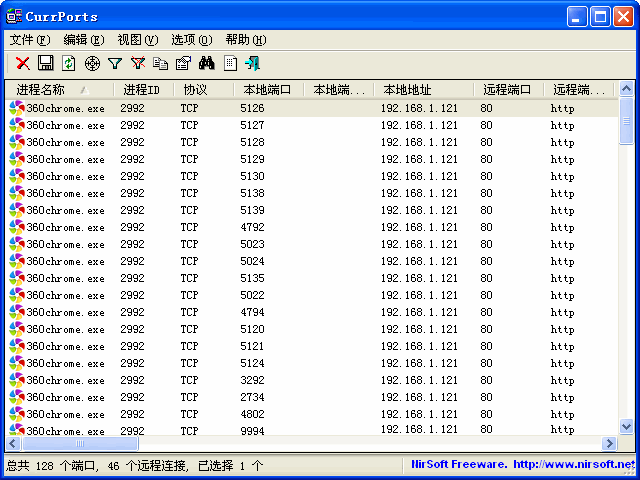Viewport: 640px width, 480px height.
Task: Refresh the port list via toolbar
Action: [68, 63]
